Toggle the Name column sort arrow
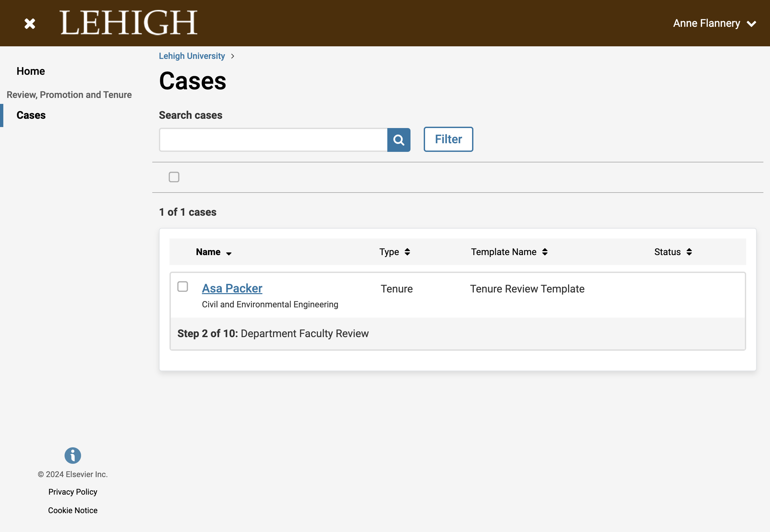The width and height of the screenshot is (770, 532). (x=229, y=254)
